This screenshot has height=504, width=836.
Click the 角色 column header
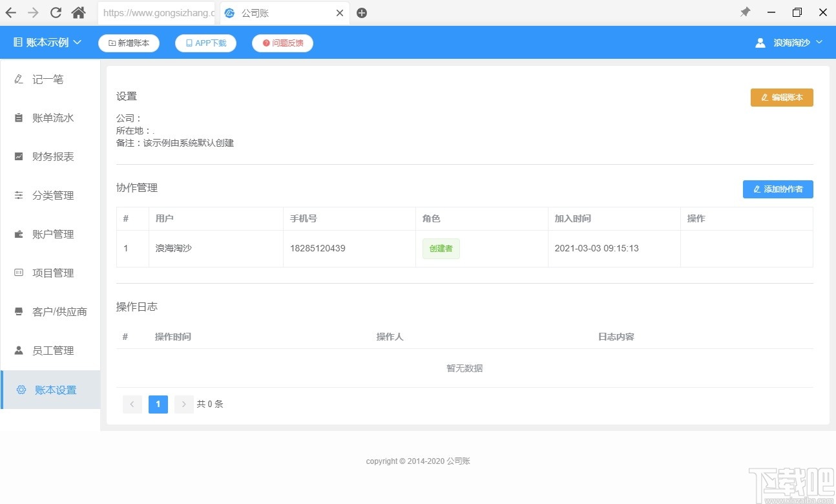pos(432,219)
